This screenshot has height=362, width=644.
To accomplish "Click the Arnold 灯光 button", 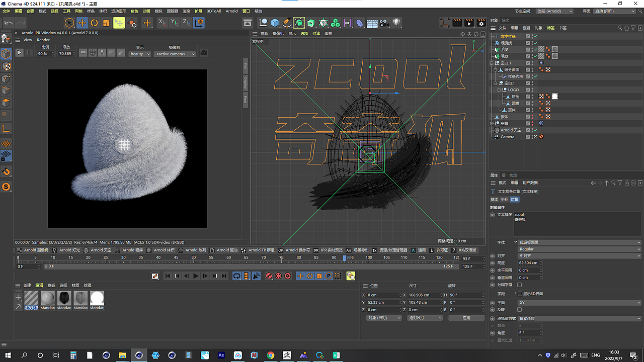I will pos(65,250).
